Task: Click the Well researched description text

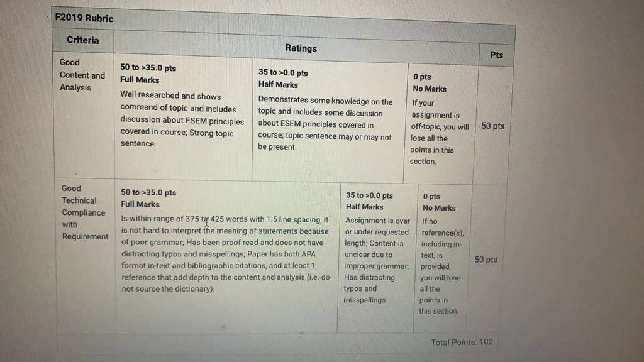Action: pyautogui.click(x=182, y=119)
